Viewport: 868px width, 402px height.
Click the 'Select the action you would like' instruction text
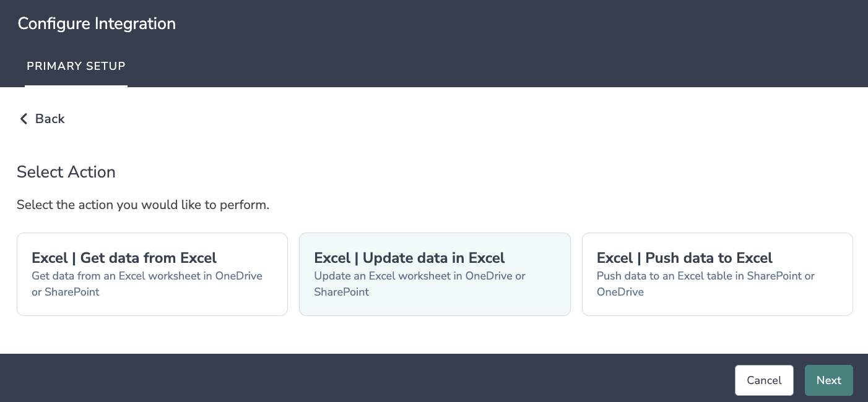pyautogui.click(x=143, y=205)
